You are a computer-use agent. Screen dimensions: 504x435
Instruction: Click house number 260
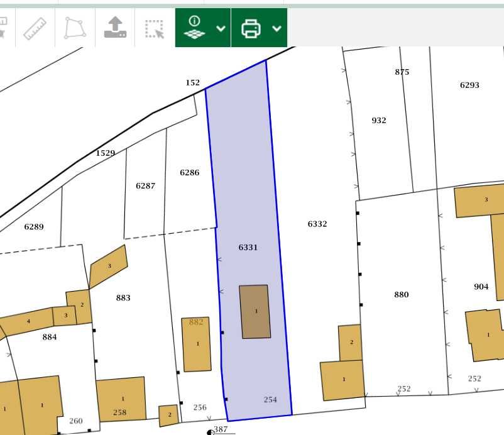pos(76,421)
